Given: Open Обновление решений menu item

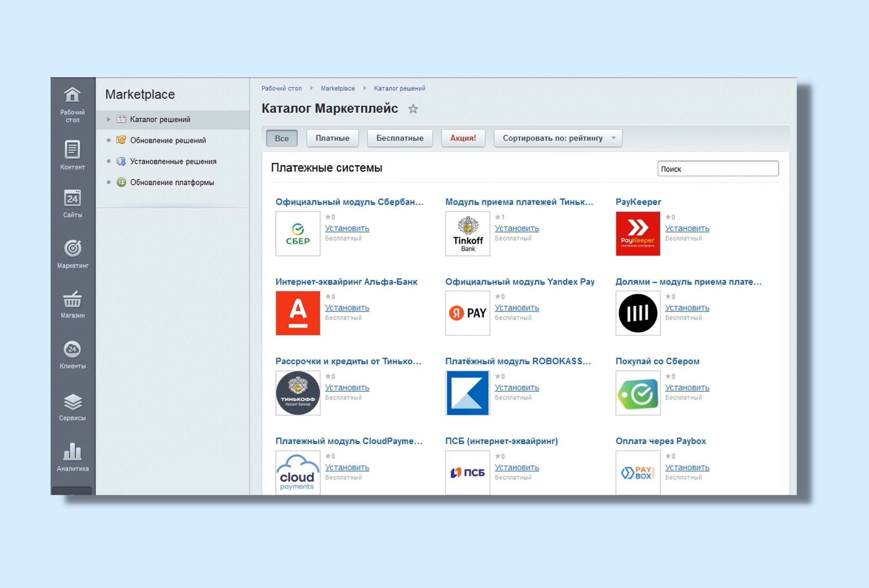Looking at the screenshot, I should pyautogui.click(x=168, y=140).
